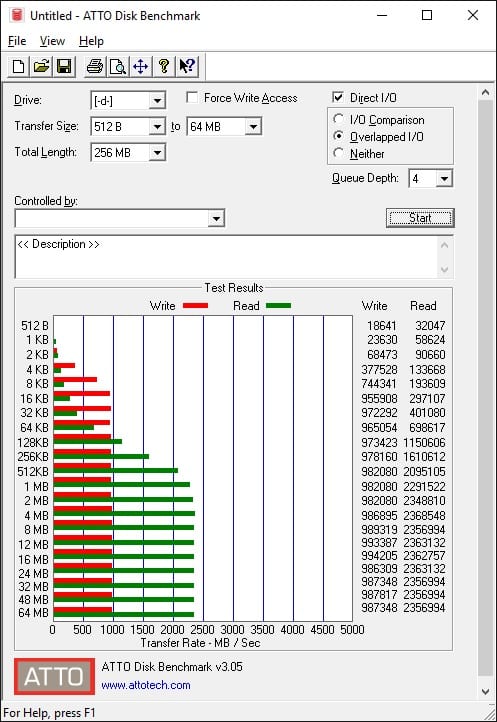This screenshot has width=497, height=722.
Task: Open the File menu
Action: [x=17, y=41]
